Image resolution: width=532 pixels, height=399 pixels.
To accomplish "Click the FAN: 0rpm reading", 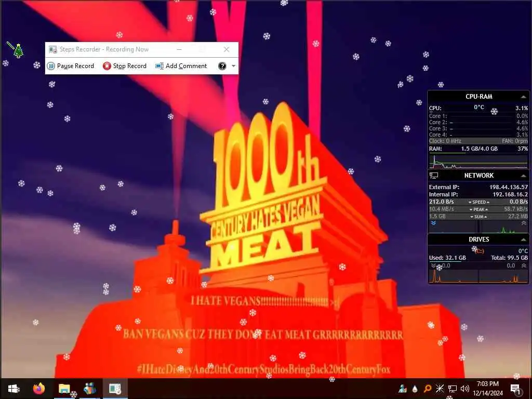I will (515, 141).
